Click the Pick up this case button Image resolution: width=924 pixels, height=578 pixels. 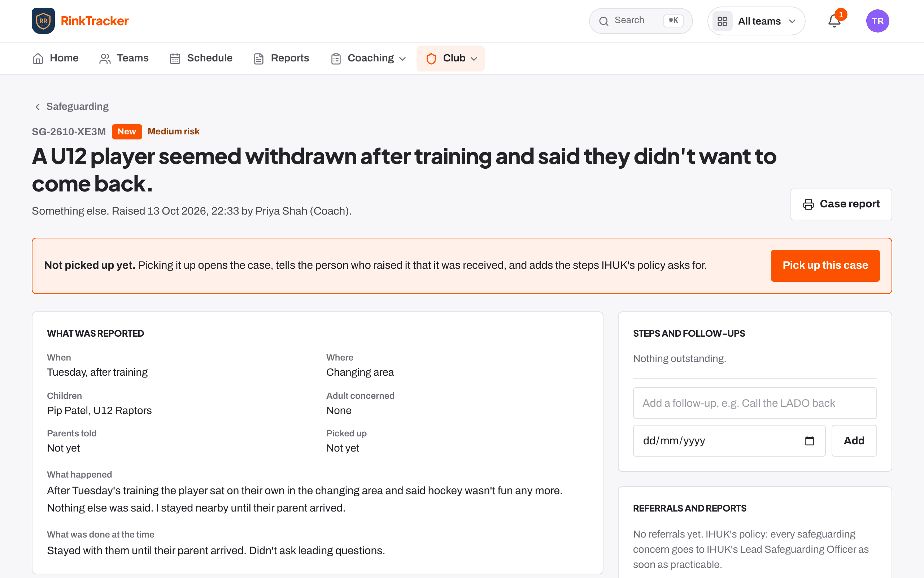point(825,266)
